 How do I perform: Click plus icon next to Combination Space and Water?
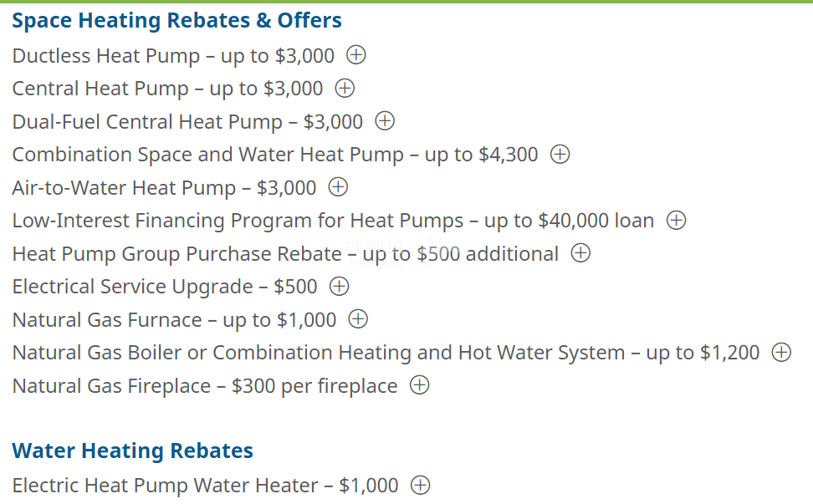(x=560, y=155)
